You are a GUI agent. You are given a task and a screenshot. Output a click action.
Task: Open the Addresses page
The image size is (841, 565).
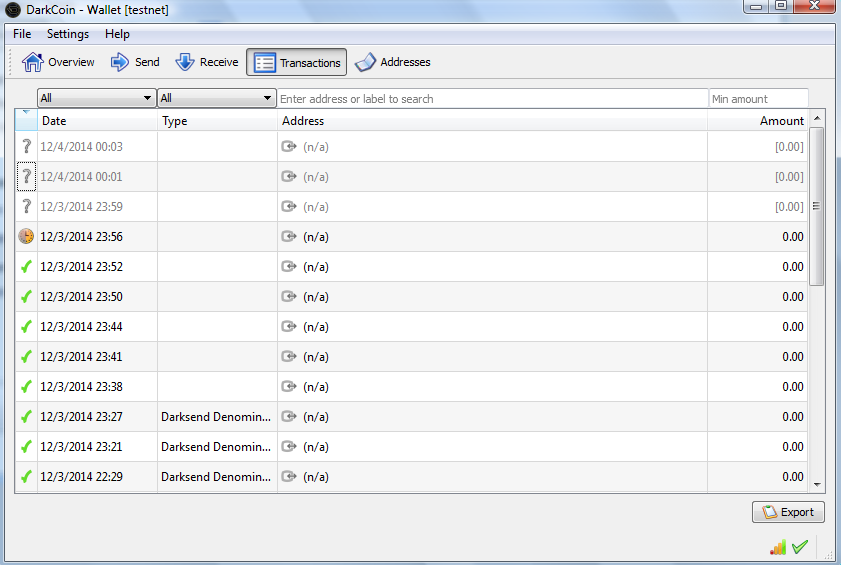point(393,62)
